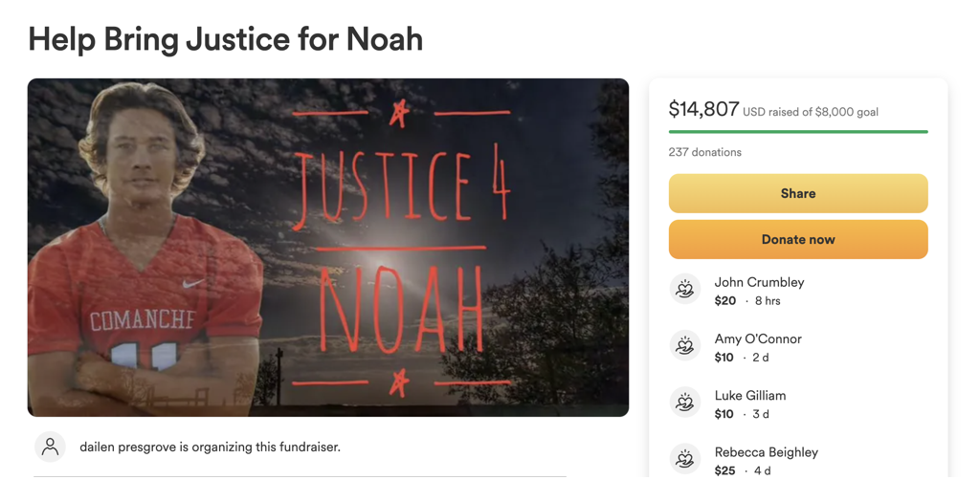Click the $25 donation from 4 d ago
The image size is (980, 480).
[725, 470]
